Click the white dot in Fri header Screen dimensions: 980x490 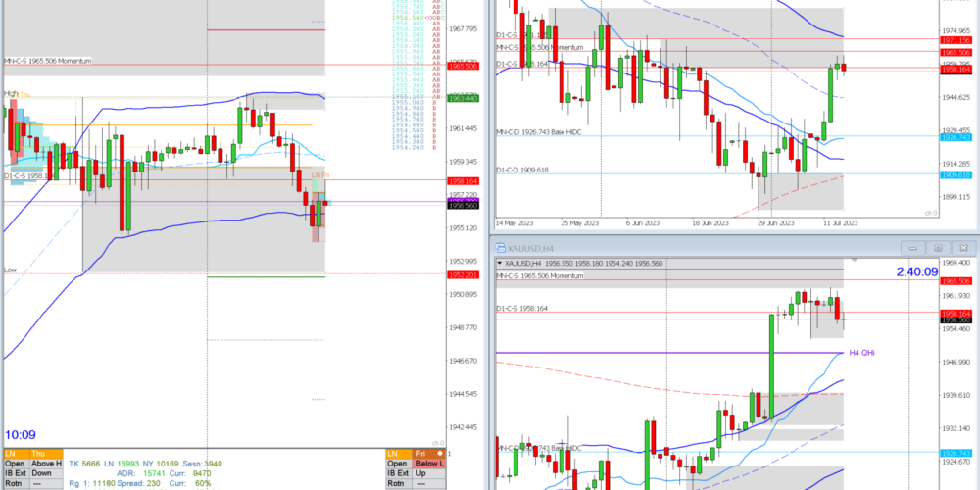(x=440, y=453)
